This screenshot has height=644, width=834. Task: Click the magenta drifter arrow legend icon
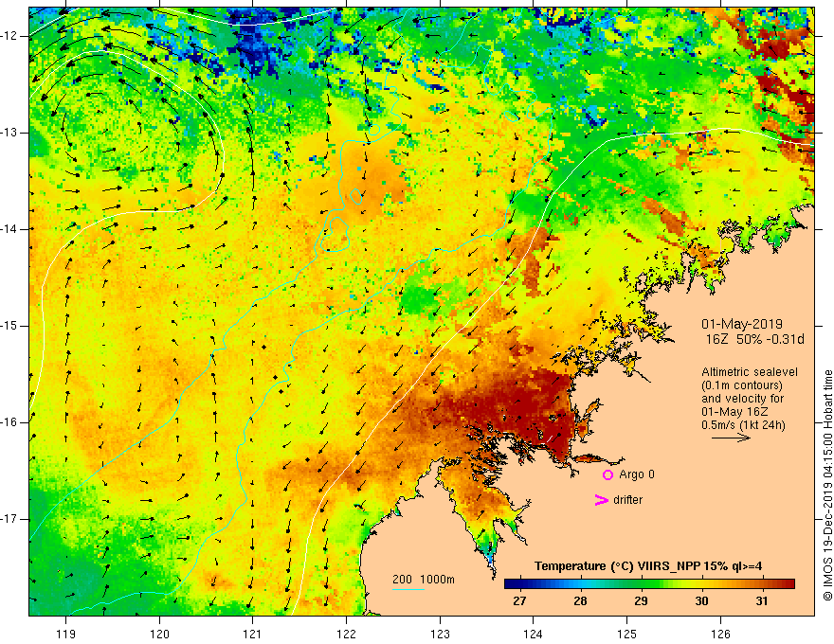click(x=602, y=499)
